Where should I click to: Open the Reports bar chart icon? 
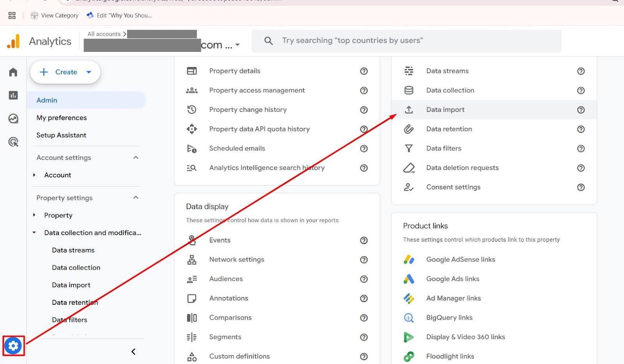(x=13, y=95)
